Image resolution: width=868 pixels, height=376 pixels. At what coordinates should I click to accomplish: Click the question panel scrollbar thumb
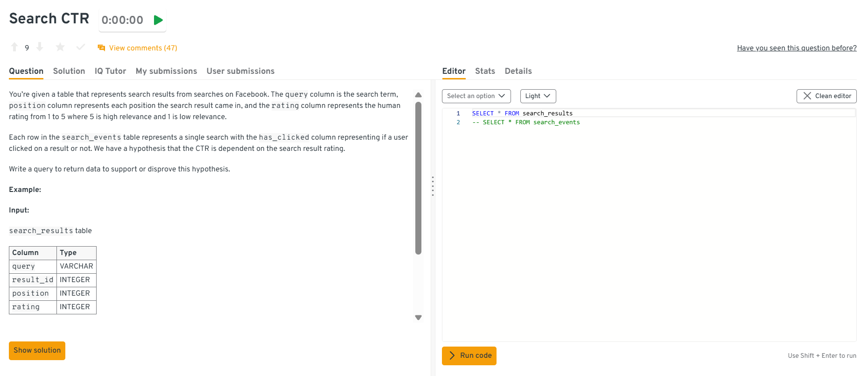point(418,177)
